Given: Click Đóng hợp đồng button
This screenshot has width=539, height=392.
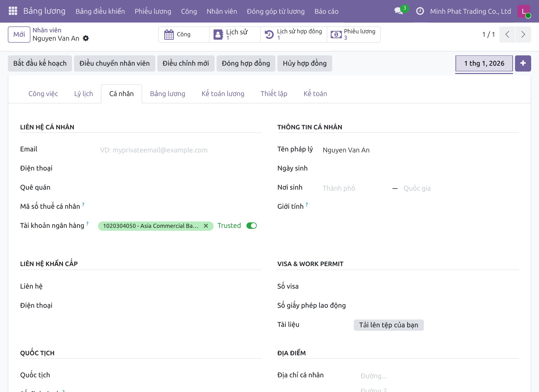Looking at the screenshot, I should [x=246, y=63].
